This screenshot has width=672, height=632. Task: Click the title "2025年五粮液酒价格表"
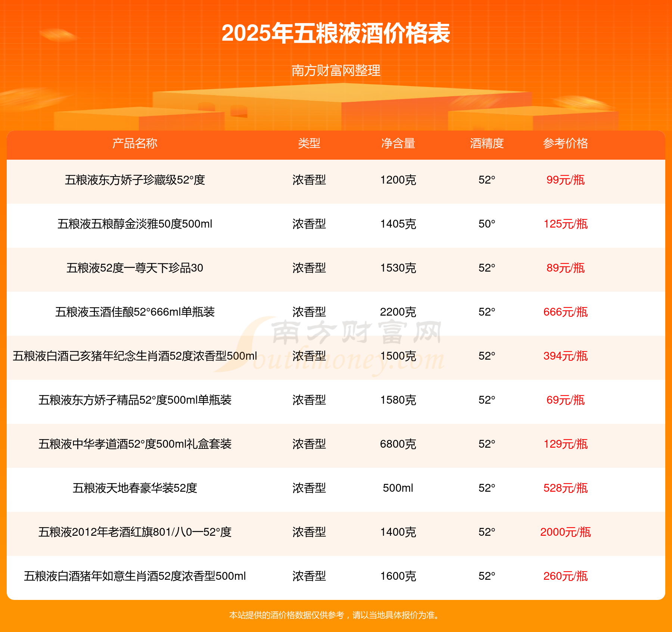336,33
